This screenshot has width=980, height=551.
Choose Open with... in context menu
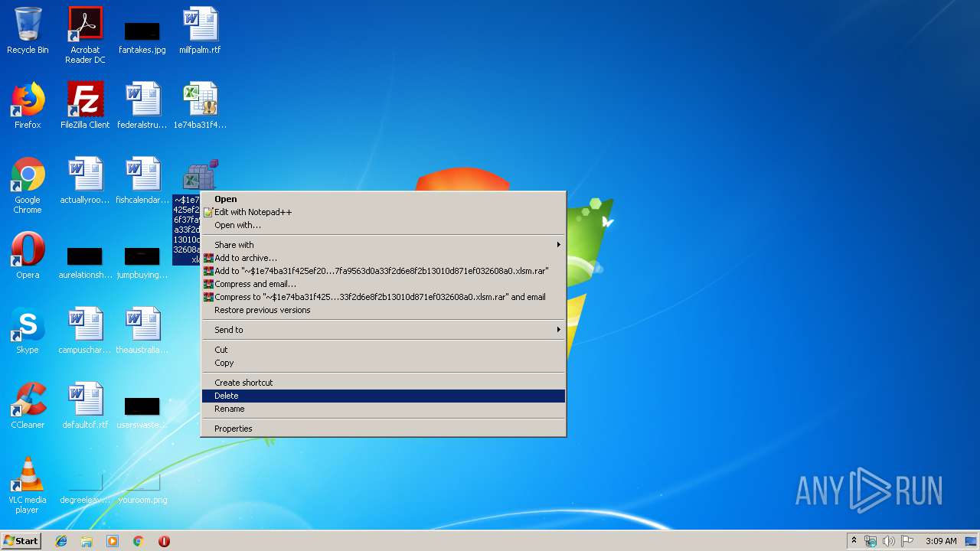(383, 225)
